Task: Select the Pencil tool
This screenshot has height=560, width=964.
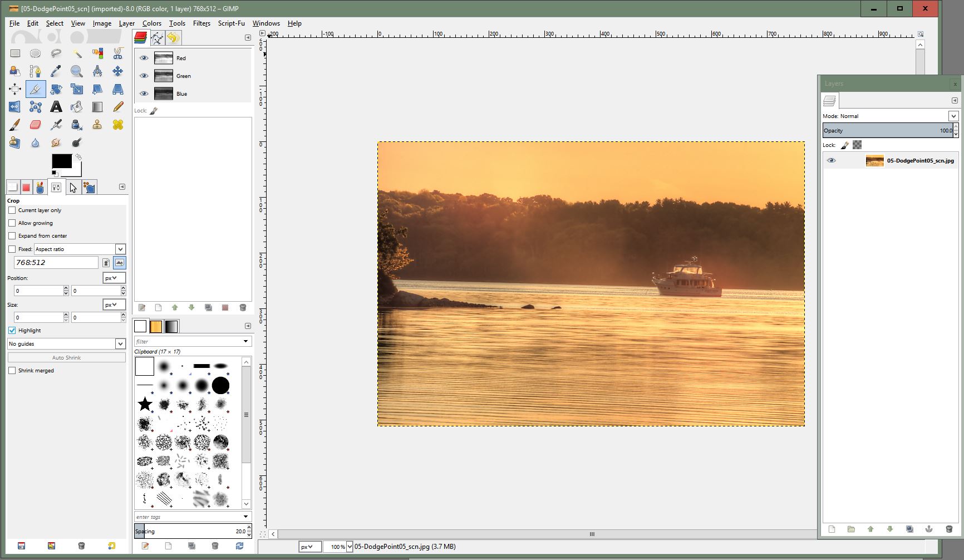Action: coord(118,107)
